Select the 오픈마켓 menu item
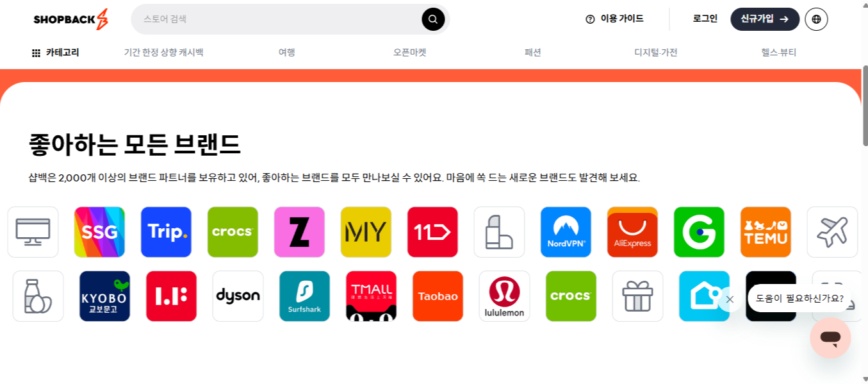 point(410,53)
